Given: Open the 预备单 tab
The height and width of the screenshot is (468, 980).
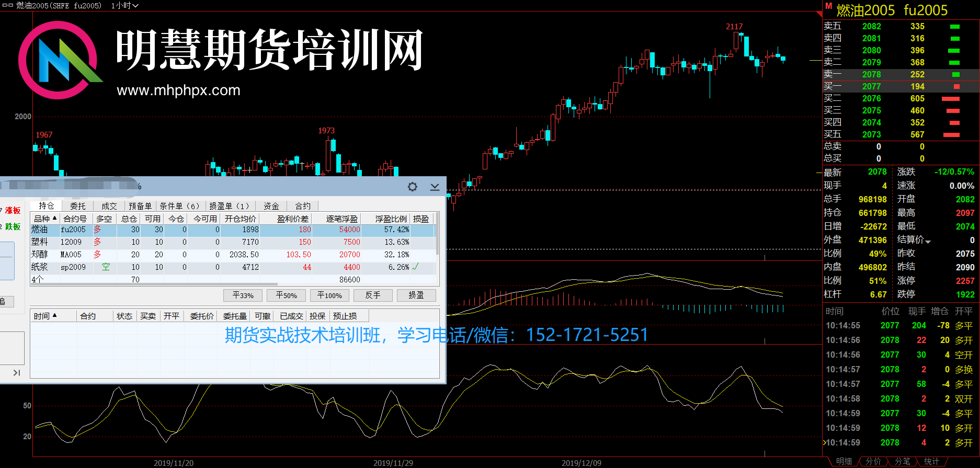Looking at the screenshot, I should click(140, 206).
